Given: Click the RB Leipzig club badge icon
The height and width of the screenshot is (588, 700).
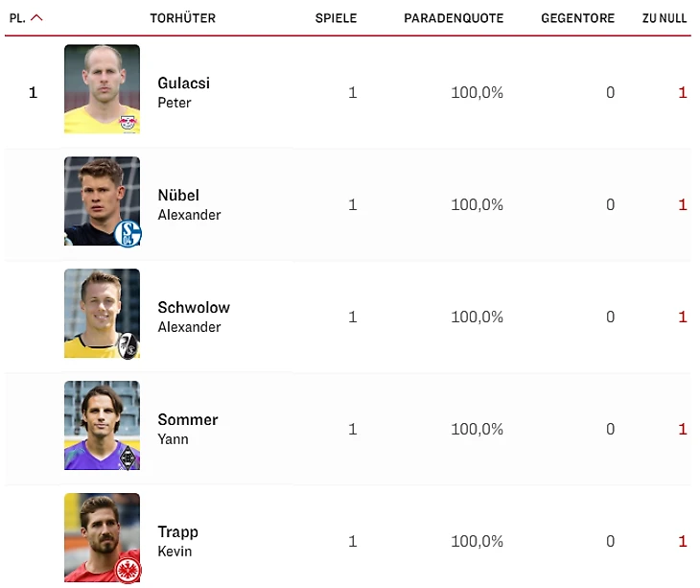Looking at the screenshot, I should 128,123.
